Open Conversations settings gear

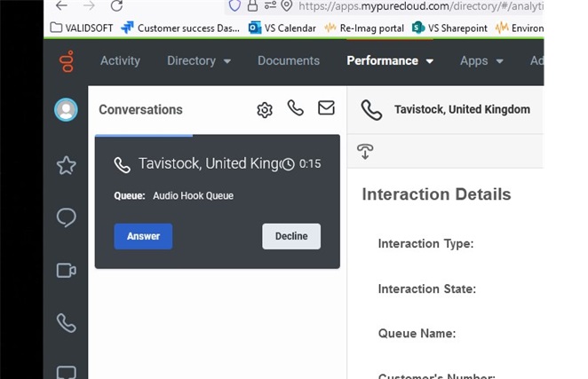[264, 109]
